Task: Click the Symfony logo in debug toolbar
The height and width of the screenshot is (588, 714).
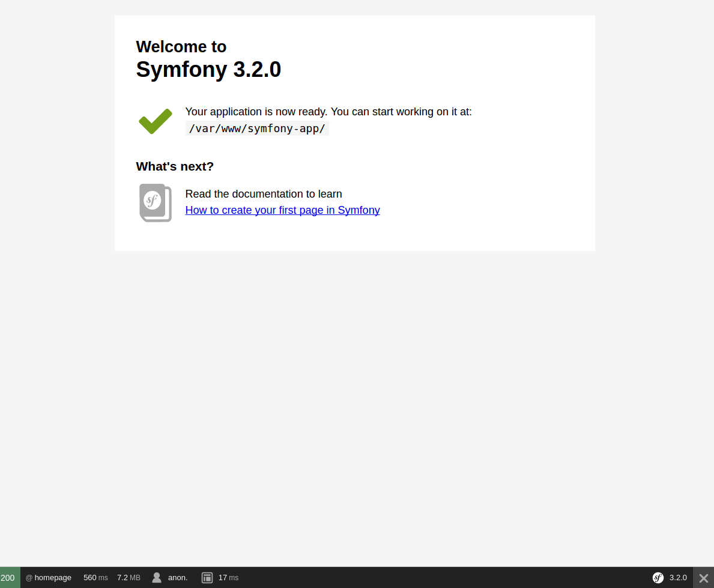Action: click(x=658, y=578)
